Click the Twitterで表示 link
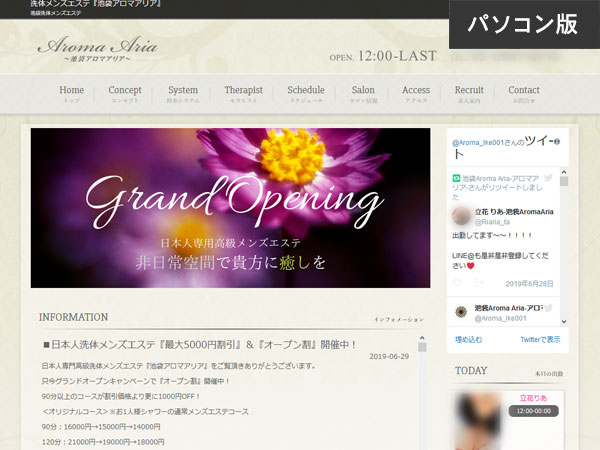The image size is (600, 450). click(x=540, y=340)
